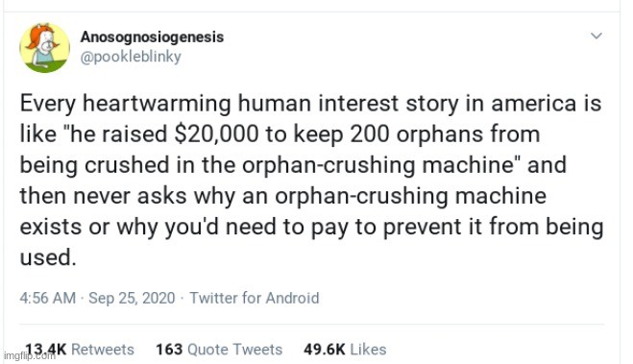Viewport: 633px width, 364px height.
Task: Open the @pookleblinky handle link
Action: click(131, 57)
